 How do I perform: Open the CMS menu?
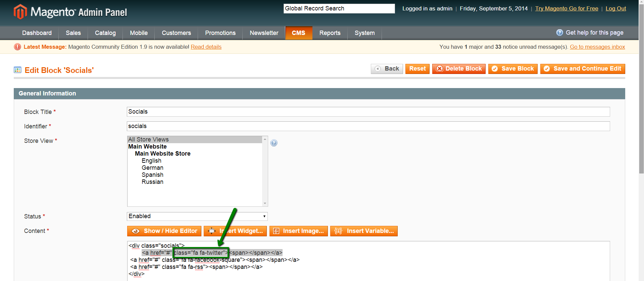[x=298, y=33]
